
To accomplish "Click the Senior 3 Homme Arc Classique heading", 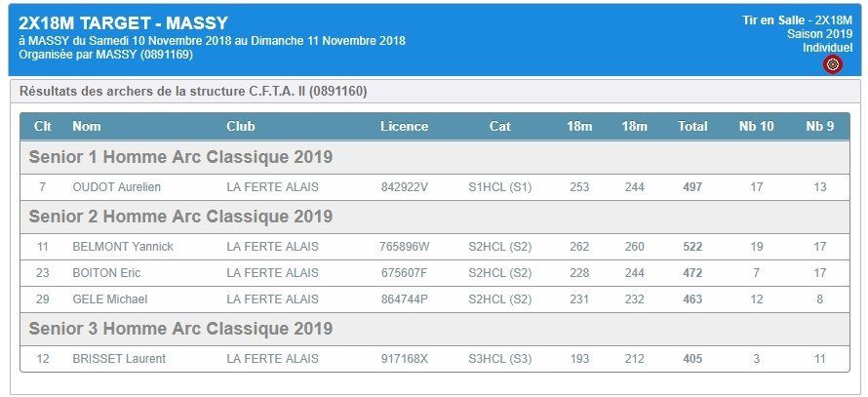I will (x=181, y=329).
